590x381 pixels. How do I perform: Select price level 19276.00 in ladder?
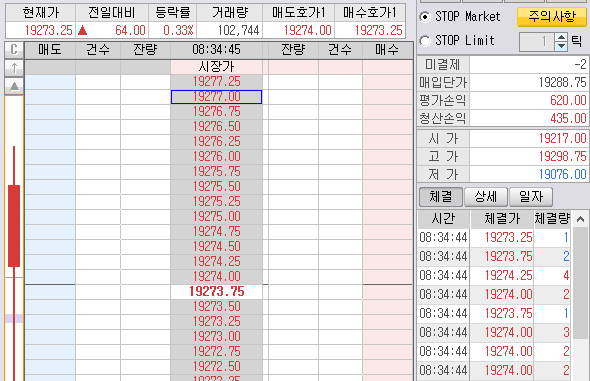[x=216, y=156]
